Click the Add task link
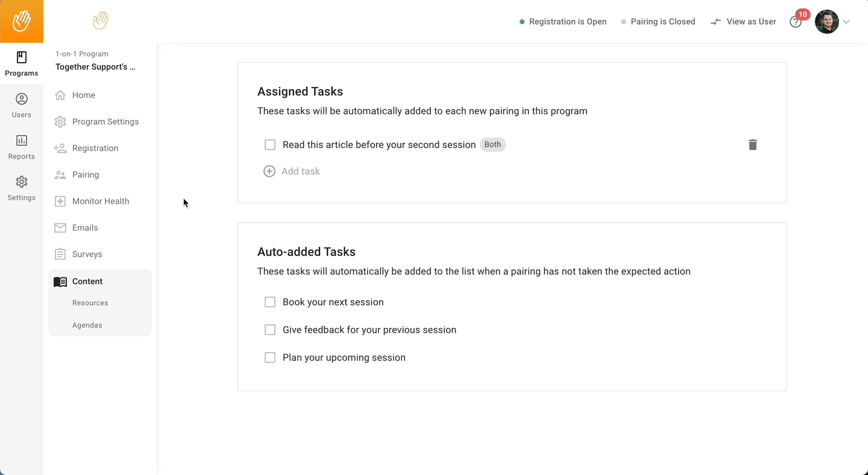 pos(301,171)
